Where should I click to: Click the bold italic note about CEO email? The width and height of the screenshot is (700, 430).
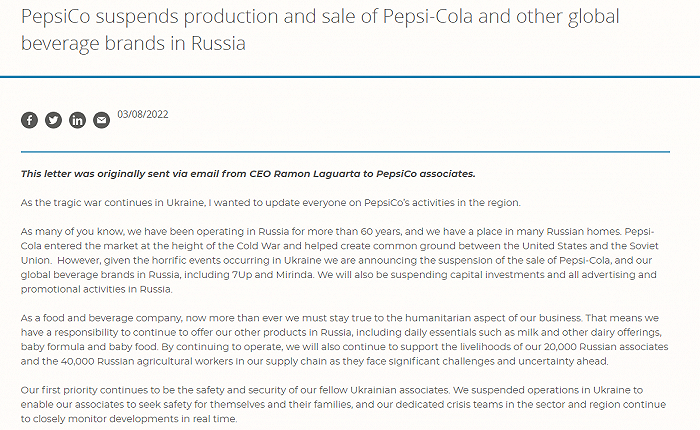tap(241, 173)
